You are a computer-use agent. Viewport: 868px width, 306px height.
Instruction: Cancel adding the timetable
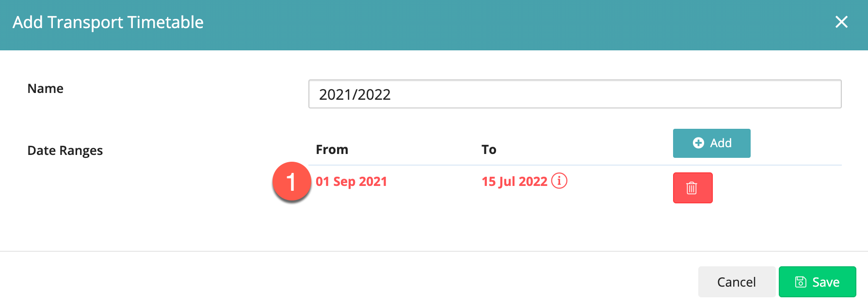pos(736,282)
